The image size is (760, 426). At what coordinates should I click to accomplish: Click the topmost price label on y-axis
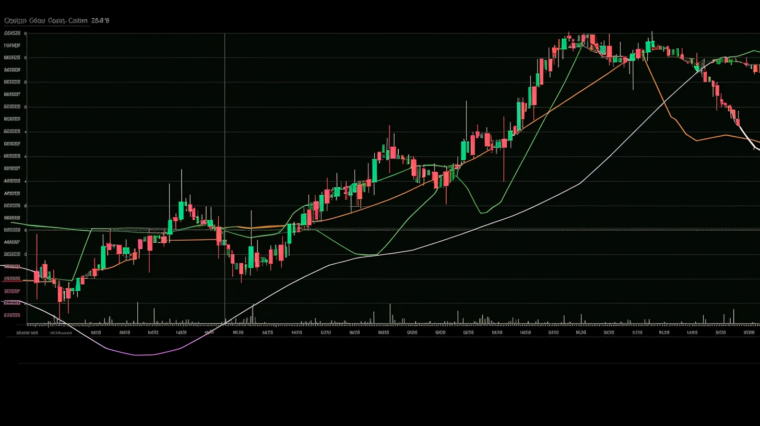coord(13,34)
